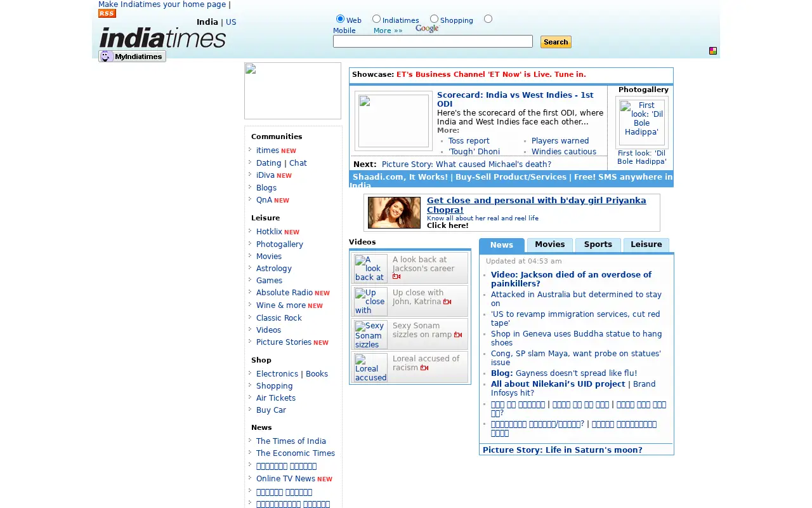Click video camera icon beside Loreal accused of racism
This screenshot has height=508, width=812.
pyautogui.click(x=424, y=368)
